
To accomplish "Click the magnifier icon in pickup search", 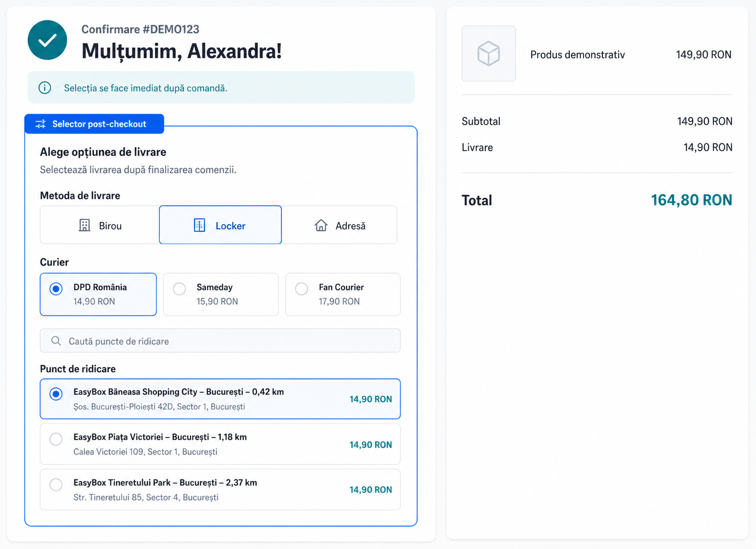I will coord(56,341).
